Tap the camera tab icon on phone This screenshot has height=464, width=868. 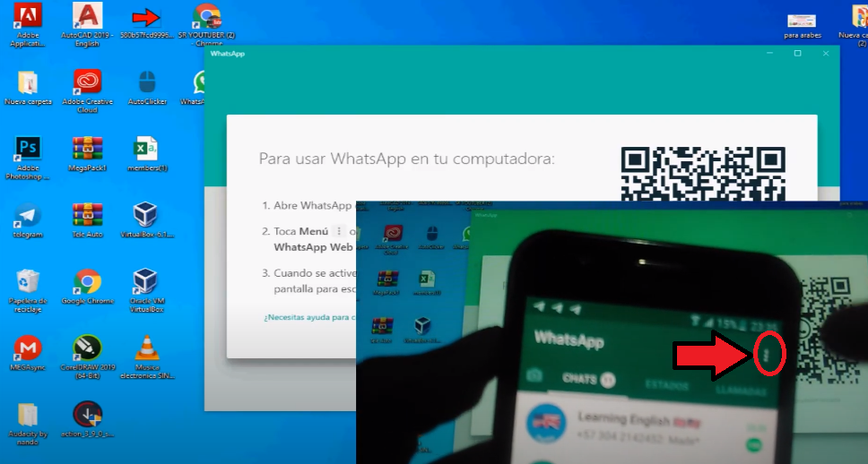534,375
